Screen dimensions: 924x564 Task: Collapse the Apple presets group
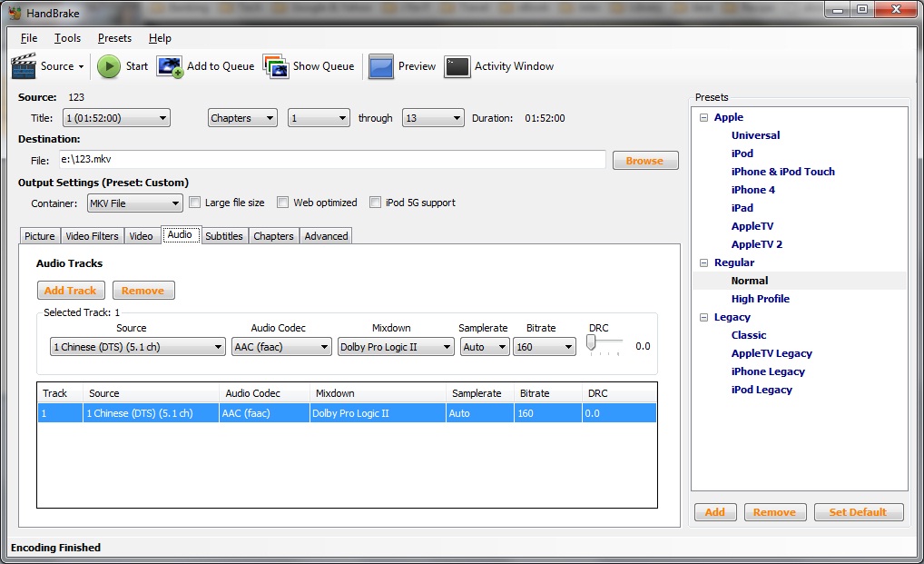[703, 117]
